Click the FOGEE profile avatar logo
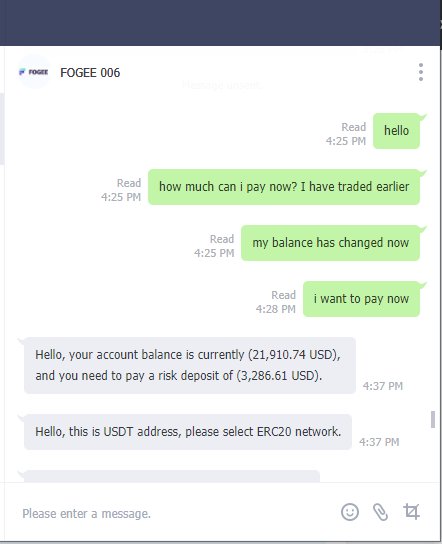This screenshot has width=442, height=544. 34,72
